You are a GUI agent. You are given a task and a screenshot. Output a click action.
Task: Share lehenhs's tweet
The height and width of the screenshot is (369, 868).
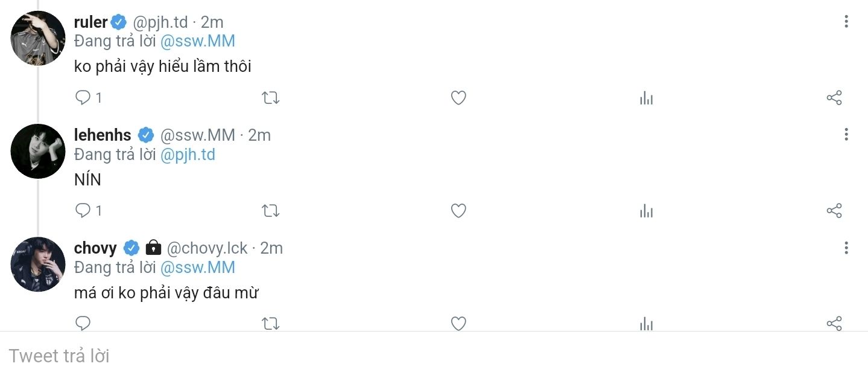[x=834, y=211]
